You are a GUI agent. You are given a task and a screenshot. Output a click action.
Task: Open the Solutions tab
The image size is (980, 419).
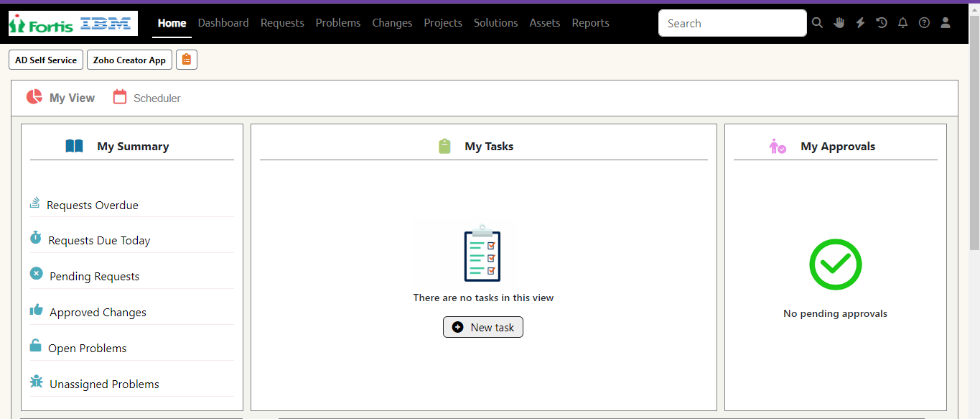[x=495, y=23]
